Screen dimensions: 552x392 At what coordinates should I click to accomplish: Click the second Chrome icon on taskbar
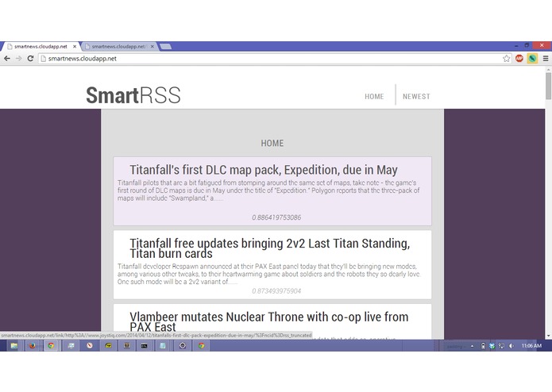[x=202, y=346]
